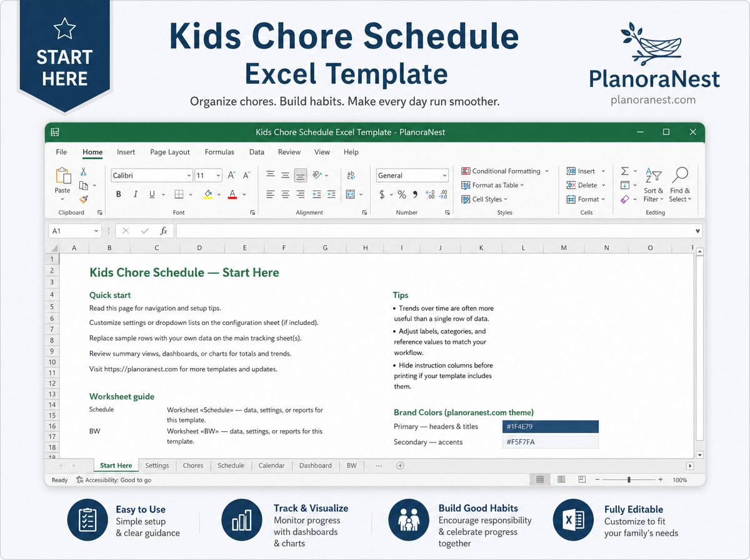The height and width of the screenshot is (560, 750).
Task: Click the Wrap Text icon
Action: coord(351,176)
